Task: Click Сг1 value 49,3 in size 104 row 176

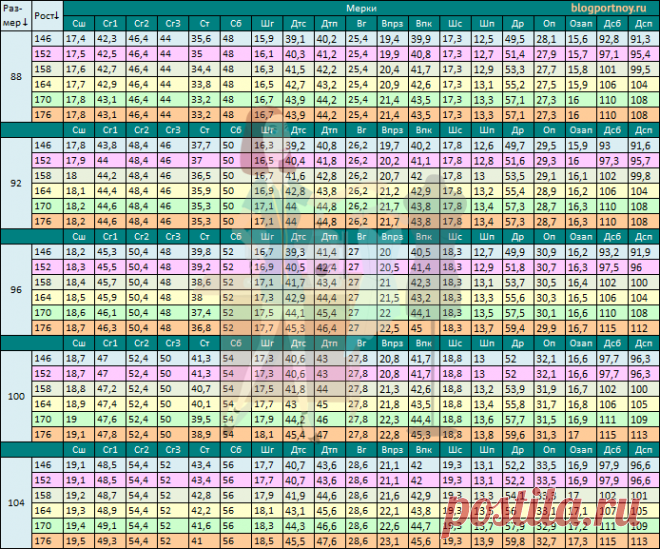Action: (x=110, y=541)
